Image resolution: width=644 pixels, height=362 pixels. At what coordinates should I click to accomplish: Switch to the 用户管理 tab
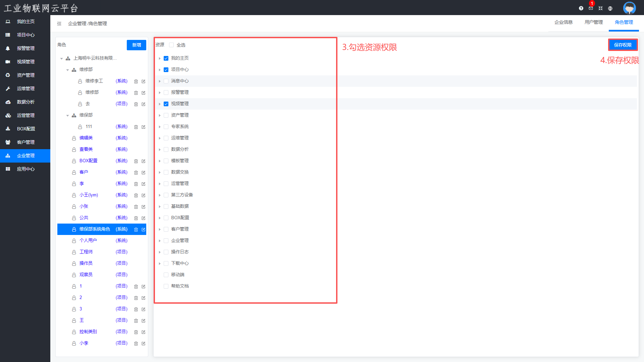click(x=593, y=22)
